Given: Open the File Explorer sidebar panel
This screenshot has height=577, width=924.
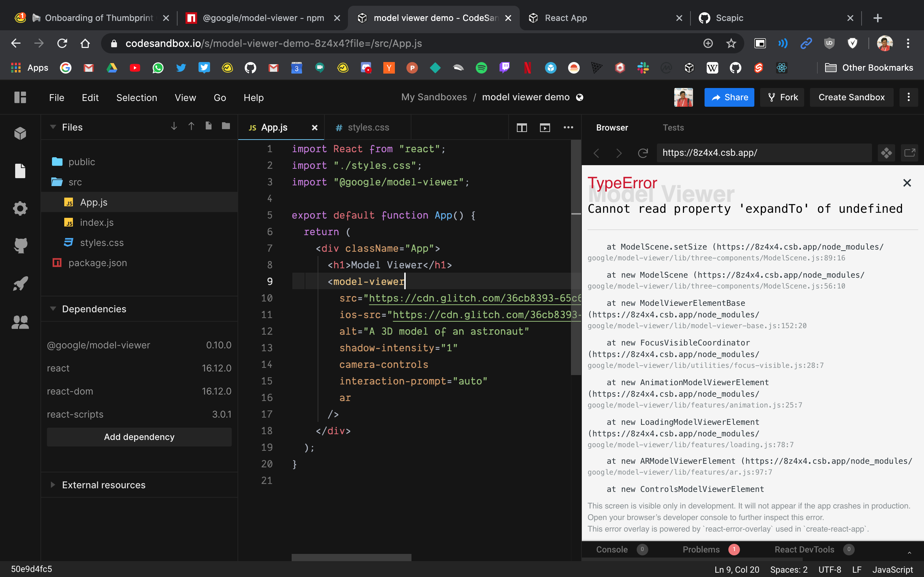Looking at the screenshot, I should tap(20, 171).
